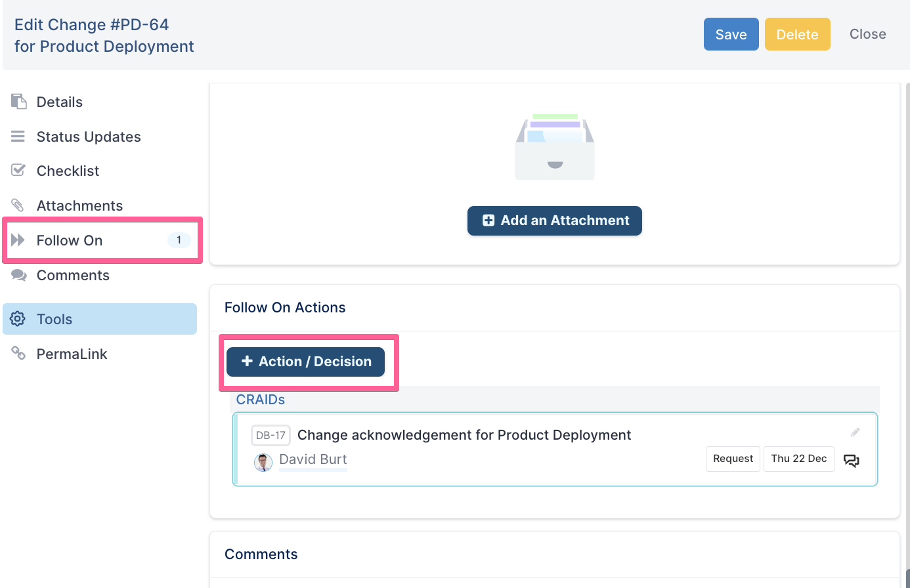This screenshot has width=910, height=588.
Task: Click the Thu 22 Dec date tag
Action: pyautogui.click(x=798, y=459)
